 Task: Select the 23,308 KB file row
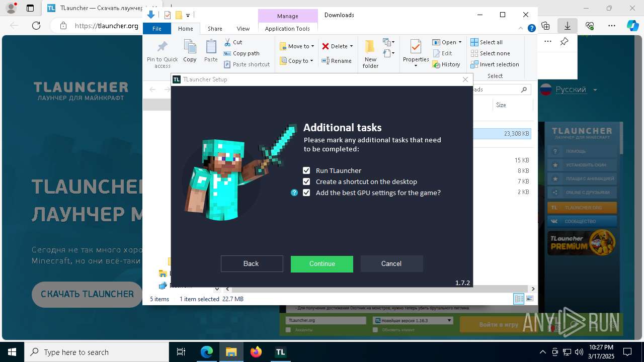point(502,134)
